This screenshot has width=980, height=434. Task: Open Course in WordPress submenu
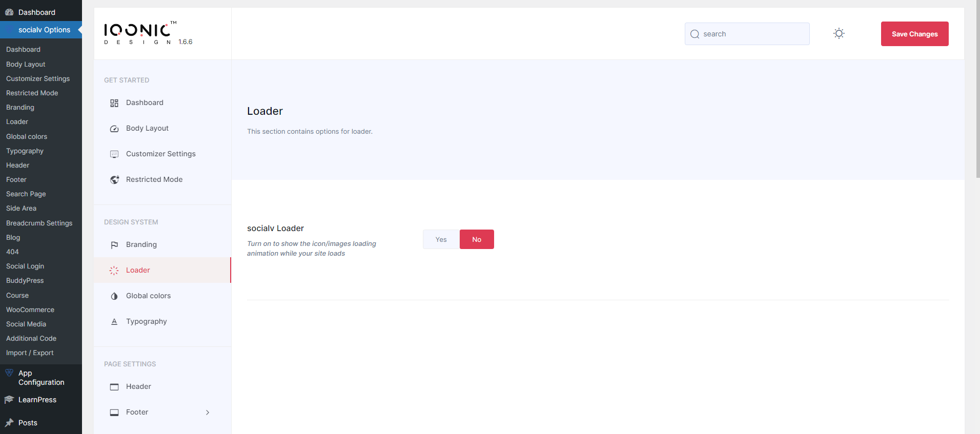coord(17,295)
